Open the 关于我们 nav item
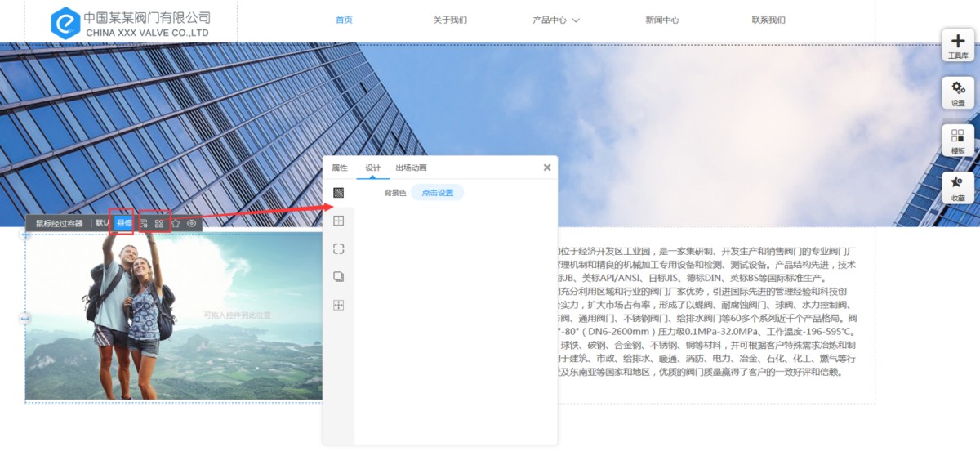980x456 pixels. [x=450, y=20]
